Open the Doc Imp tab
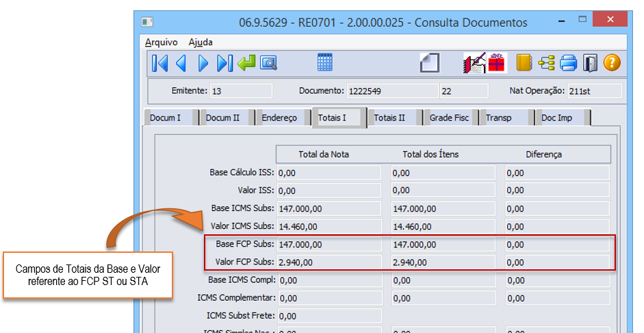The image size is (644, 333). tap(563, 118)
